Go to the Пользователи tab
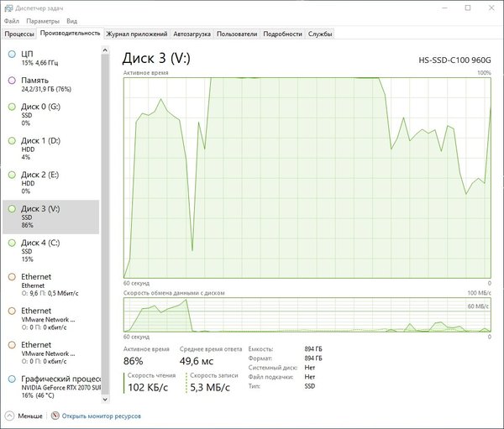The width and height of the screenshot is (504, 429). [237, 34]
